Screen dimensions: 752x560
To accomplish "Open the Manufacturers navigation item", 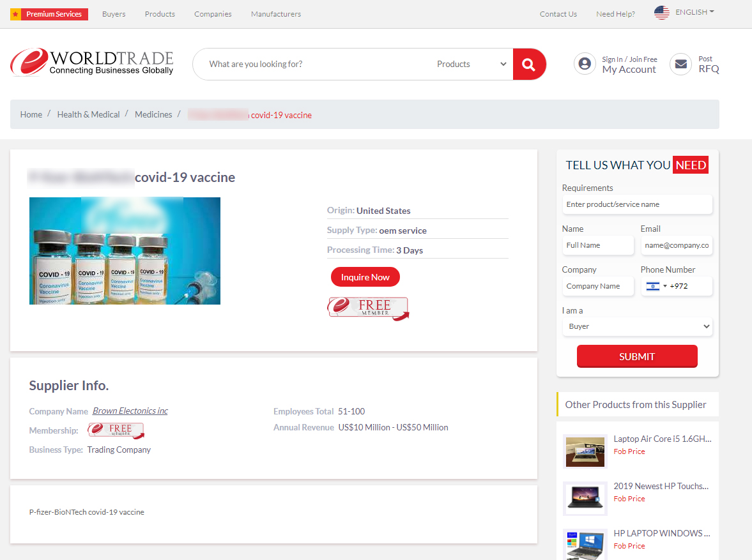I will 276,15.
